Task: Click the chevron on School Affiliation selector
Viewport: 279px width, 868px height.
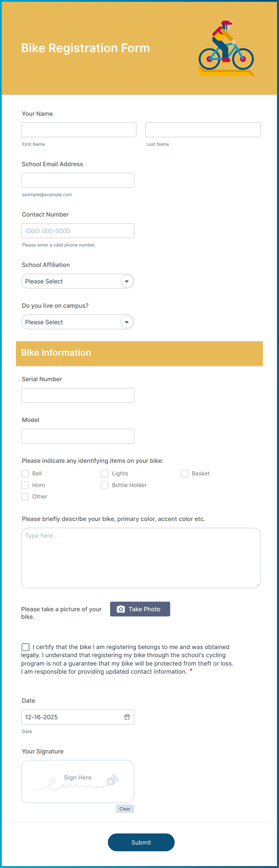Action: [x=126, y=281]
